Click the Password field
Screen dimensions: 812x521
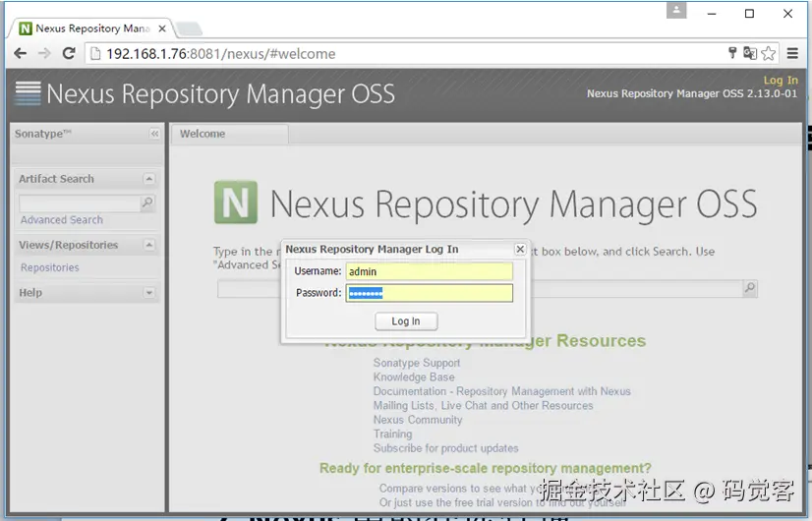pyautogui.click(x=430, y=293)
